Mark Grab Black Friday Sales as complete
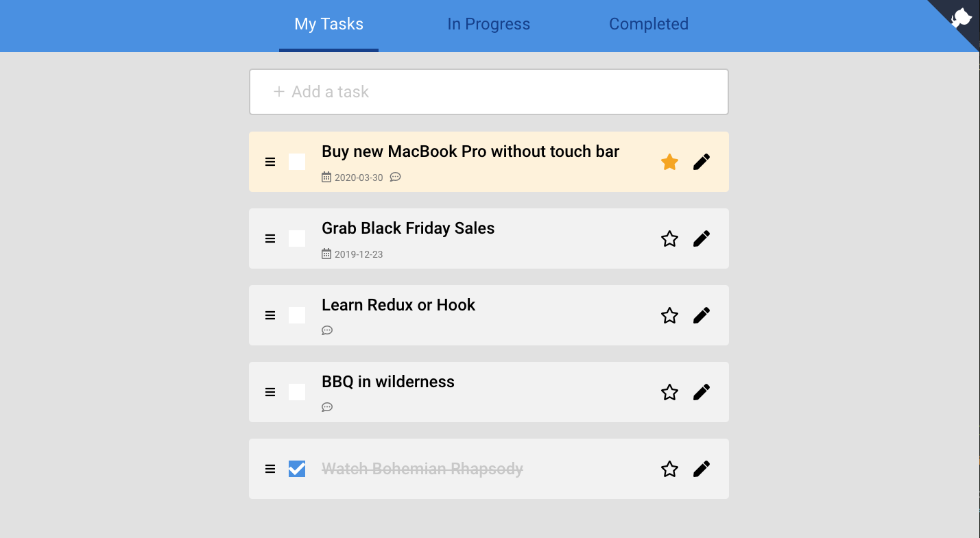The width and height of the screenshot is (980, 538). click(297, 239)
